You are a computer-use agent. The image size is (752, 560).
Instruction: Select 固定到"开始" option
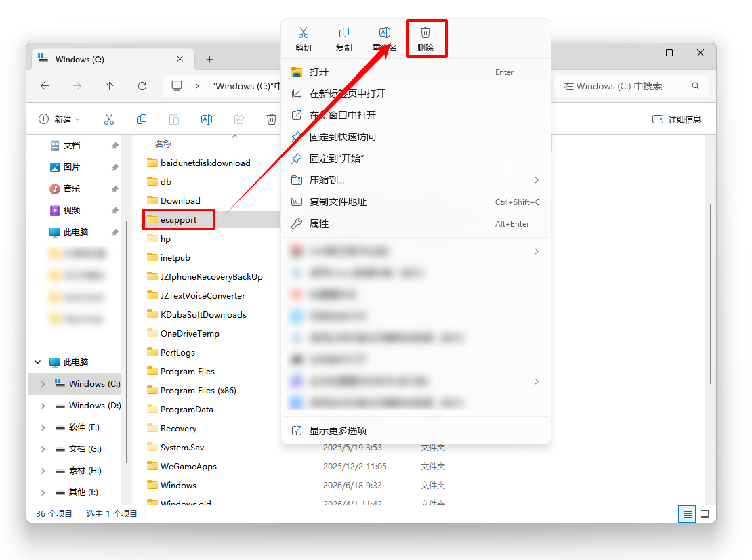pyautogui.click(x=416, y=158)
